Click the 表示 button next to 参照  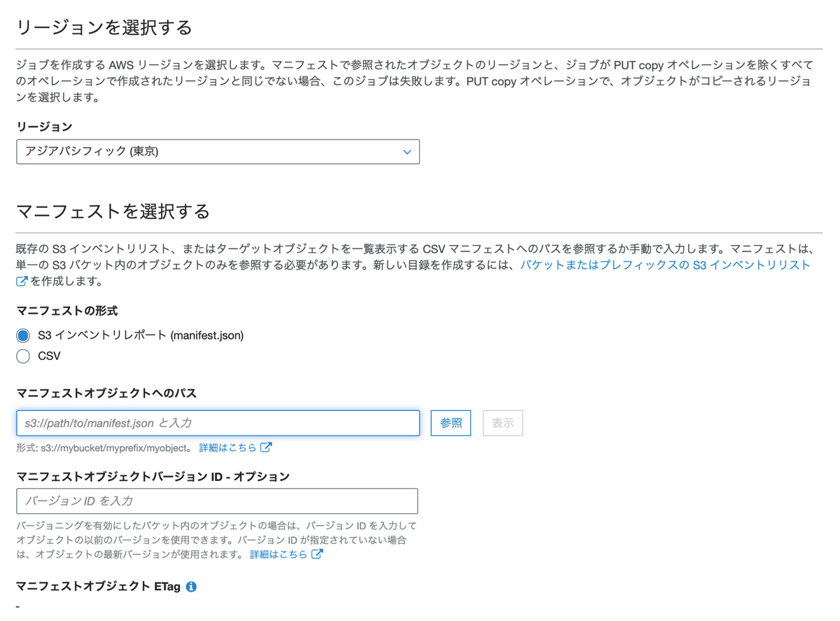[x=503, y=423]
